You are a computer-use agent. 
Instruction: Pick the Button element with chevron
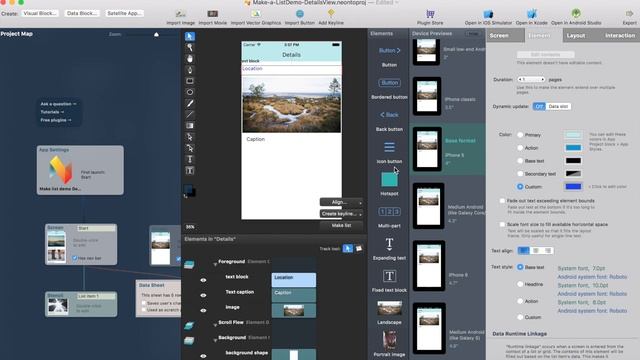click(x=389, y=51)
